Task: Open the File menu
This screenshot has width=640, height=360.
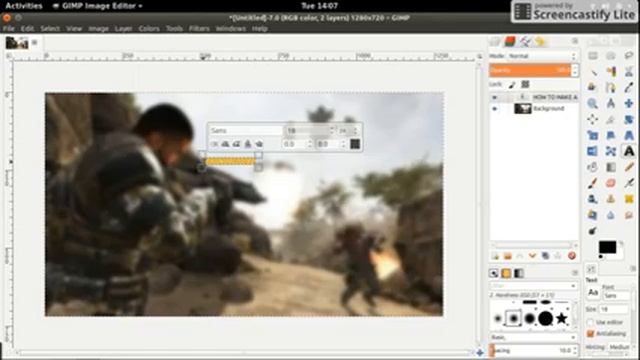Action: (x=9, y=29)
